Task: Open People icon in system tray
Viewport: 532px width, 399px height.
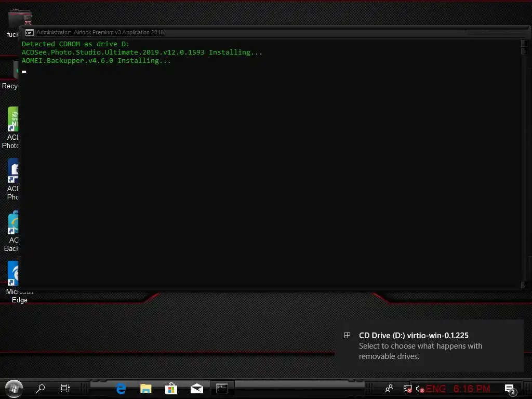Action: click(389, 389)
